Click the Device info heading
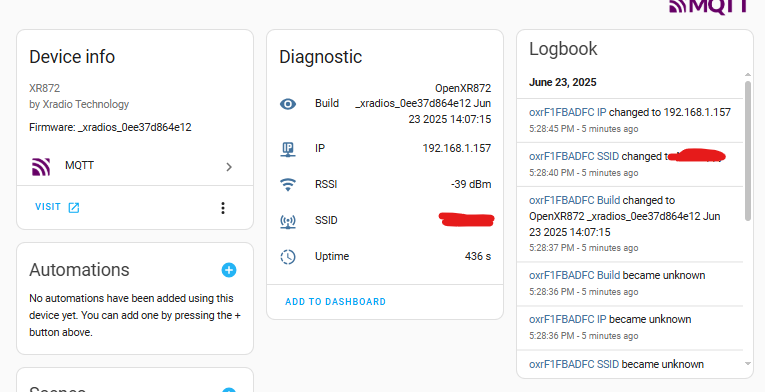Screen dimensions: 765x392 [72, 57]
